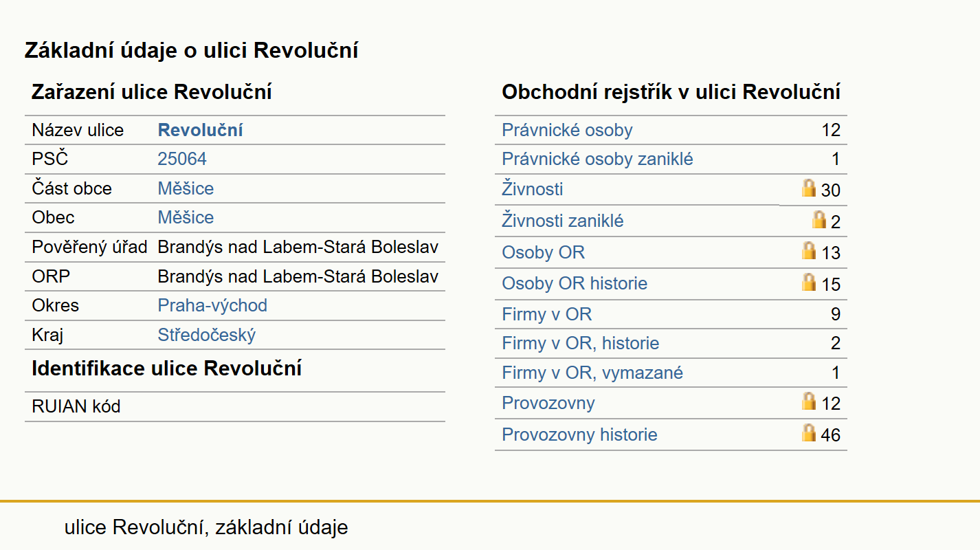This screenshot has height=550, width=980.
Task: Open the Osoby OR historie link
Action: (575, 283)
